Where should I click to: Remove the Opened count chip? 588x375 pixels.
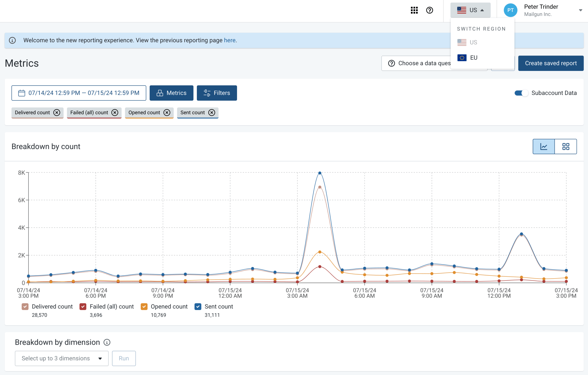[x=167, y=112]
